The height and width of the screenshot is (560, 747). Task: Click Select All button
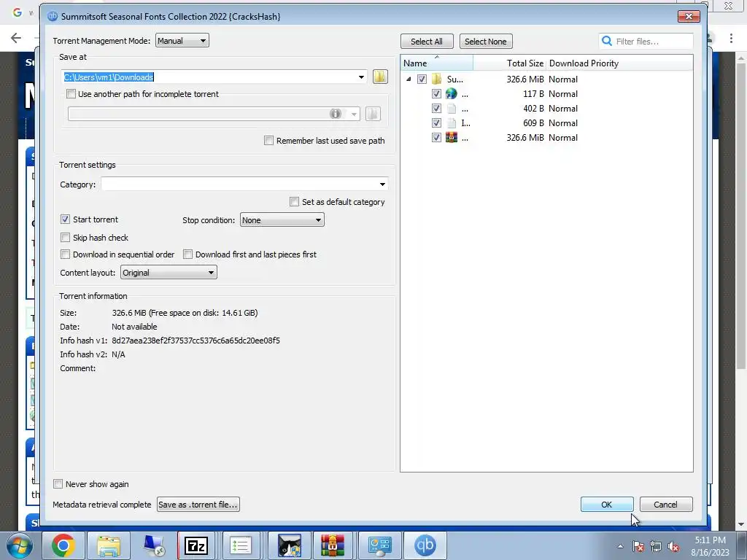(427, 42)
